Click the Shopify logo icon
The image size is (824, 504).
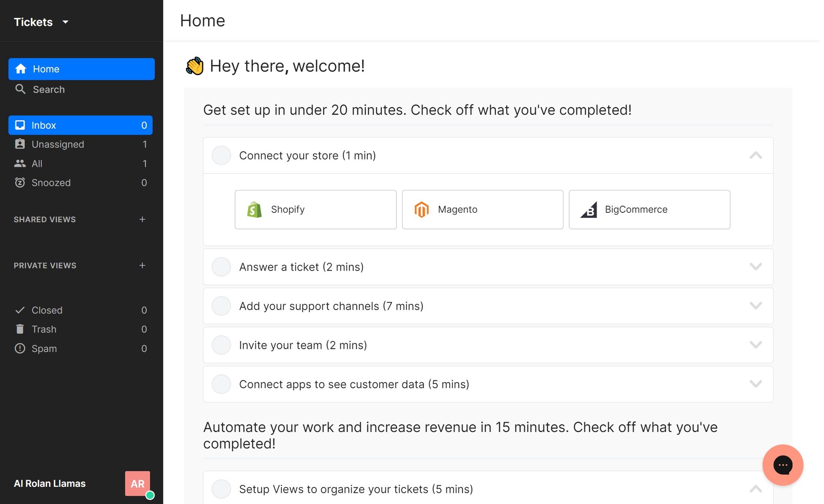254,210
